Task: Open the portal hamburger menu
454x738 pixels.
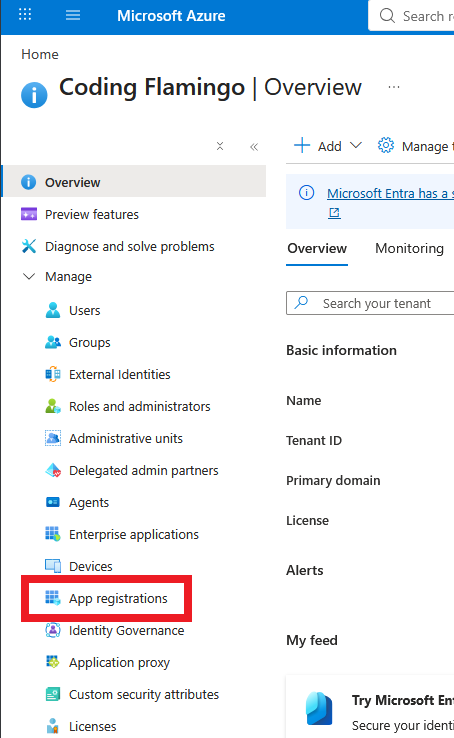Action: point(72,15)
